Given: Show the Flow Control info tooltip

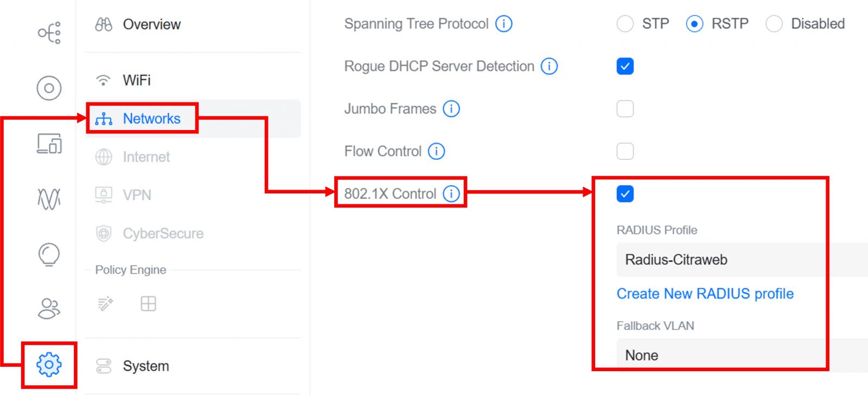Looking at the screenshot, I should pyautogui.click(x=437, y=151).
